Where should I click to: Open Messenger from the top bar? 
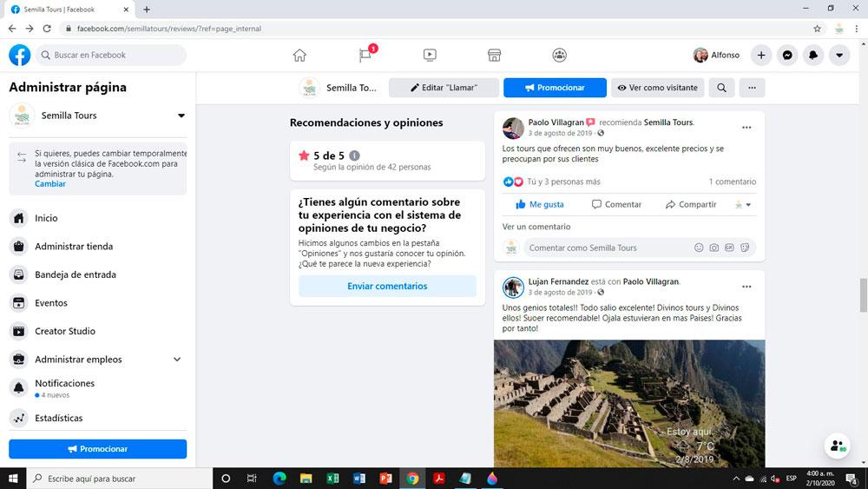(x=787, y=55)
